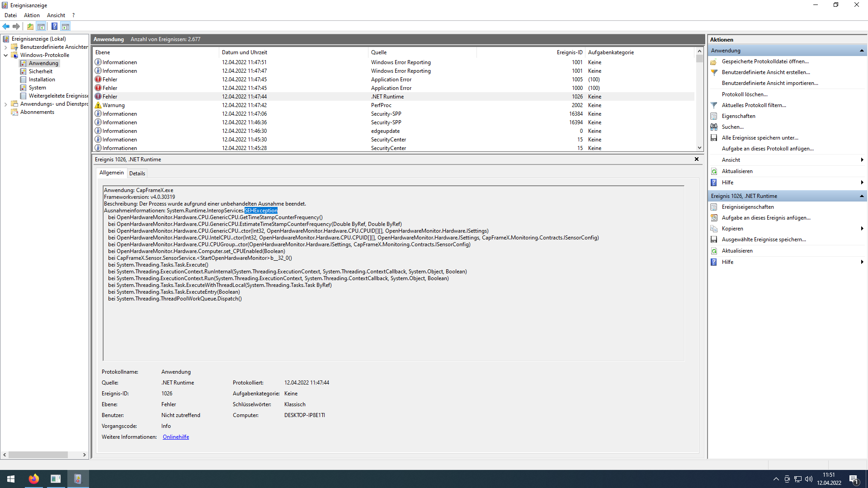Screen dimensions: 868x488
Task: Open Ereigniseigenschaften in the actions pane
Action: tap(747, 207)
